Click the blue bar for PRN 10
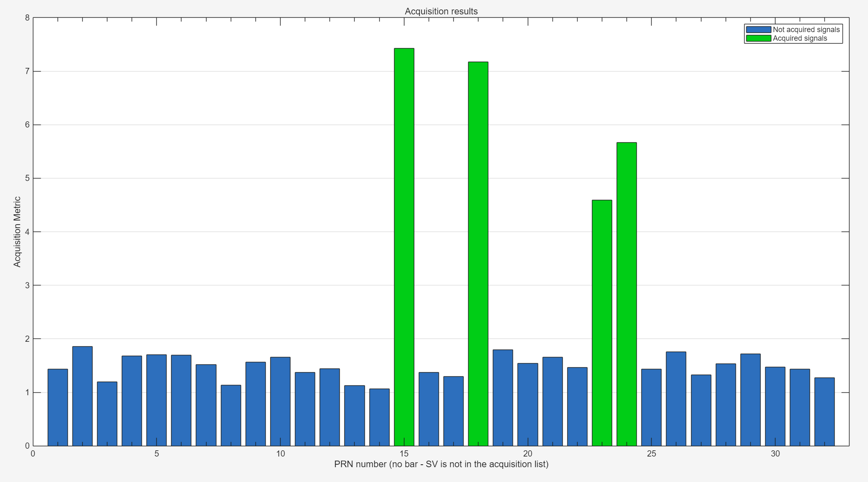 pos(280,401)
